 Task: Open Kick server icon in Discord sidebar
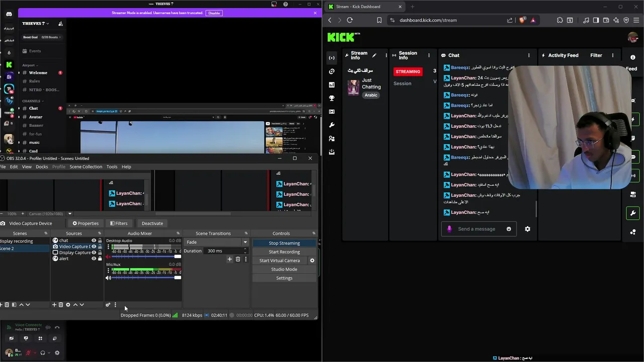(x=9, y=64)
